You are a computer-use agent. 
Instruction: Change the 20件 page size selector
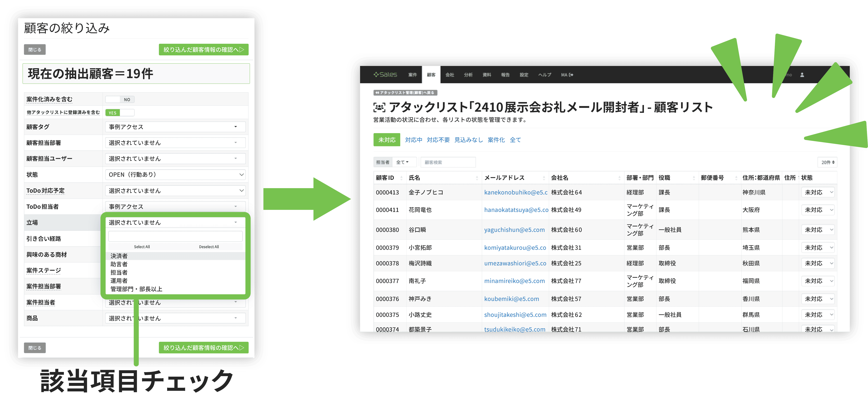[828, 162]
